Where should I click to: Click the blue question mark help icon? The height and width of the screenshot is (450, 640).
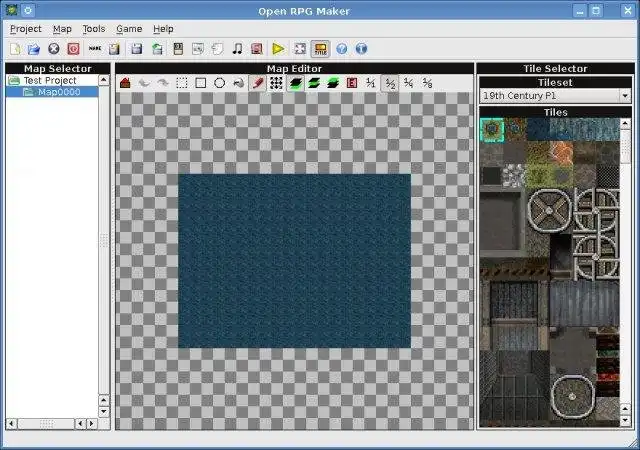[x=342, y=48]
